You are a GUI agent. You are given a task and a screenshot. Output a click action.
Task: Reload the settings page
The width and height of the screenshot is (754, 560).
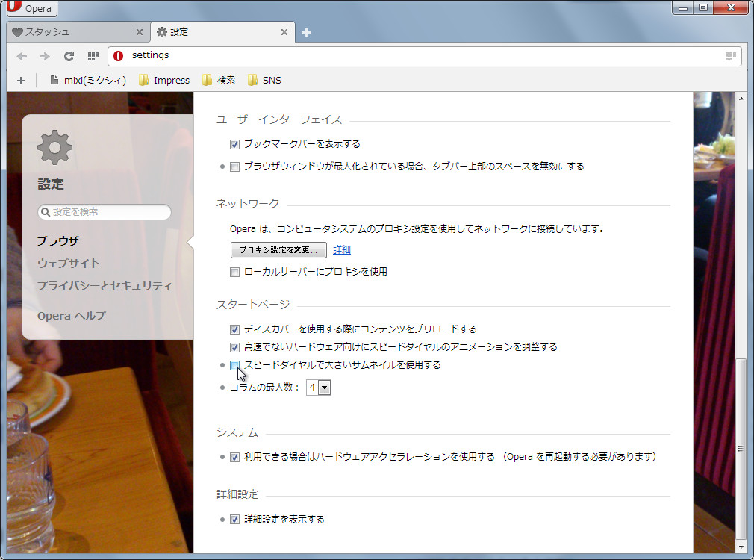pyautogui.click(x=69, y=56)
